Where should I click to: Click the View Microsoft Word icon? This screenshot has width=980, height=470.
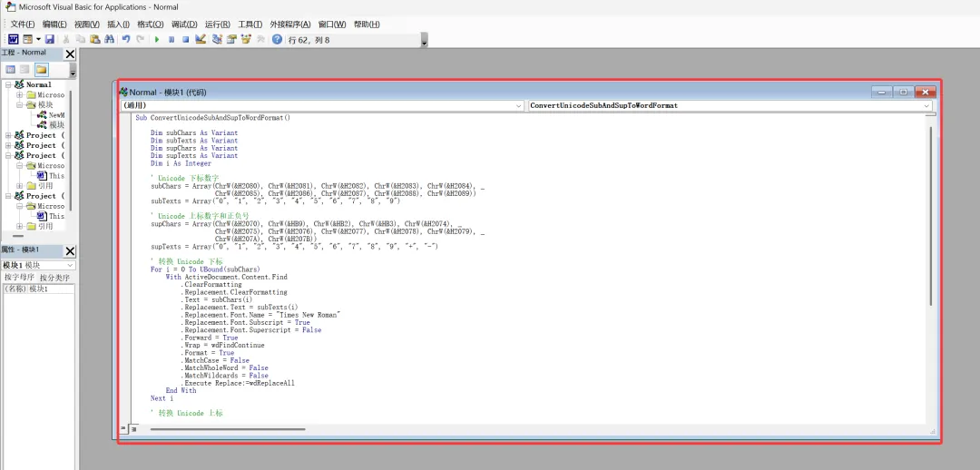pos(13,39)
